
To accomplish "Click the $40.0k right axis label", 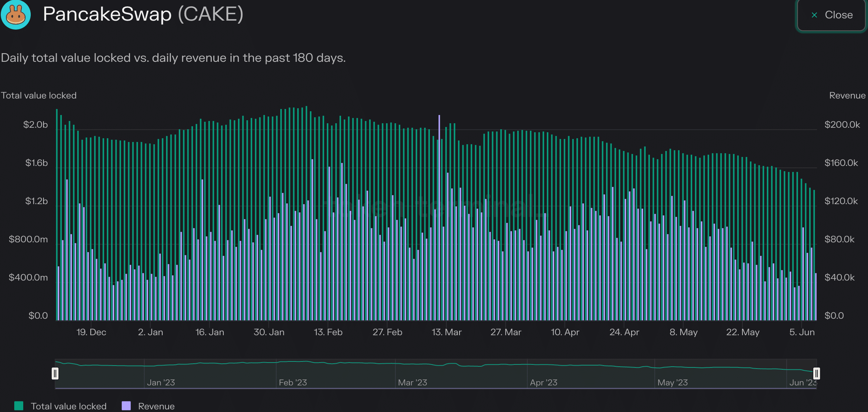I will click(x=840, y=278).
